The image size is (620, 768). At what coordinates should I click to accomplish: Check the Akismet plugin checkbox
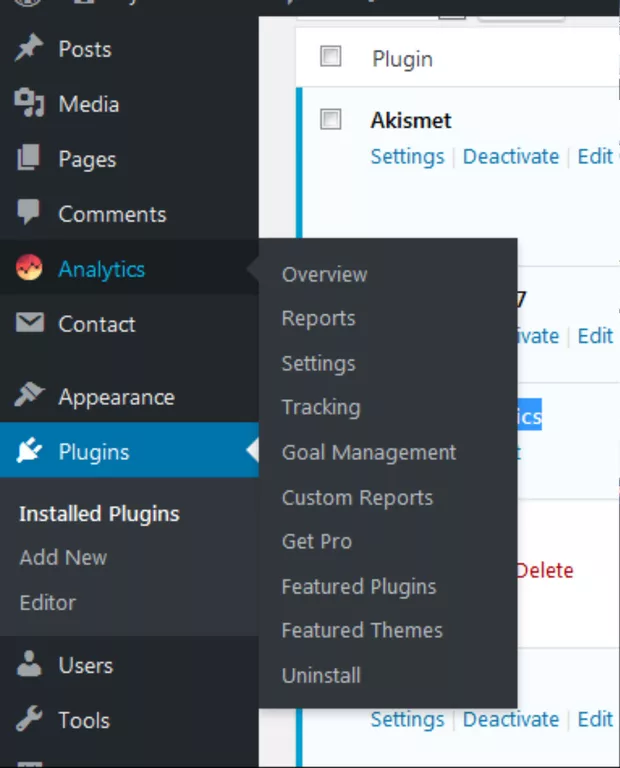(331, 120)
